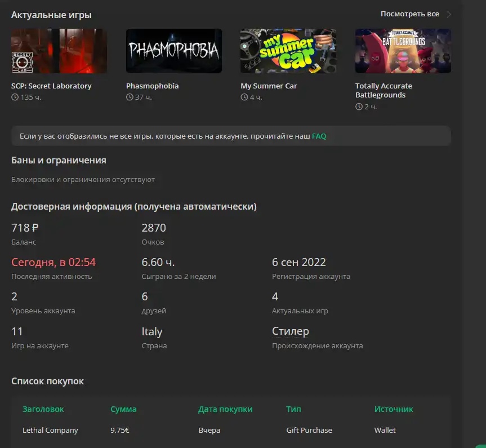The width and height of the screenshot is (486, 448).
Task: Click the "Баны и ограничения" section heading
Action: [59, 160]
